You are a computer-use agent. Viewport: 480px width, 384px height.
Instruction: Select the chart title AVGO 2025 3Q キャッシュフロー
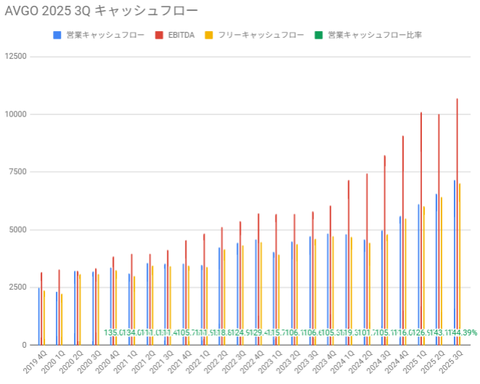pos(101,11)
